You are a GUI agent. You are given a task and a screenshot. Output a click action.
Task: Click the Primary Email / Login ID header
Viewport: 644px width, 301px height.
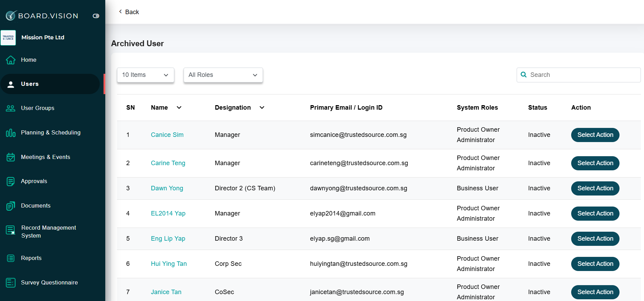[x=346, y=108]
